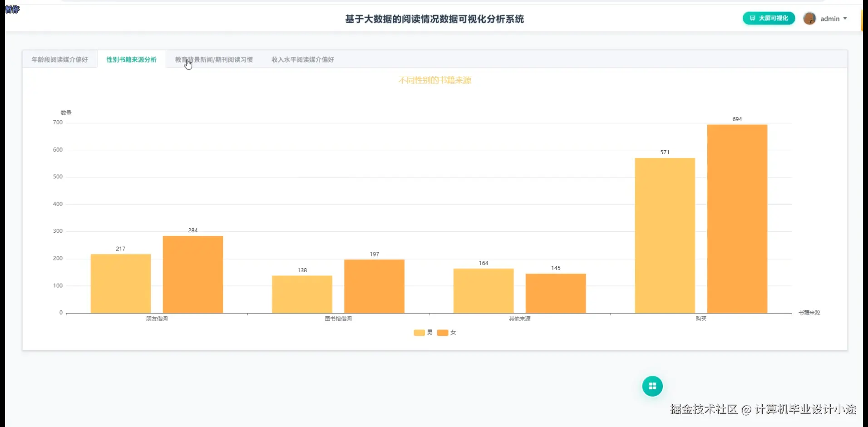Image resolution: width=868 pixels, height=427 pixels.
Task: Open the floating green grid quick-menu icon
Action: point(652,386)
